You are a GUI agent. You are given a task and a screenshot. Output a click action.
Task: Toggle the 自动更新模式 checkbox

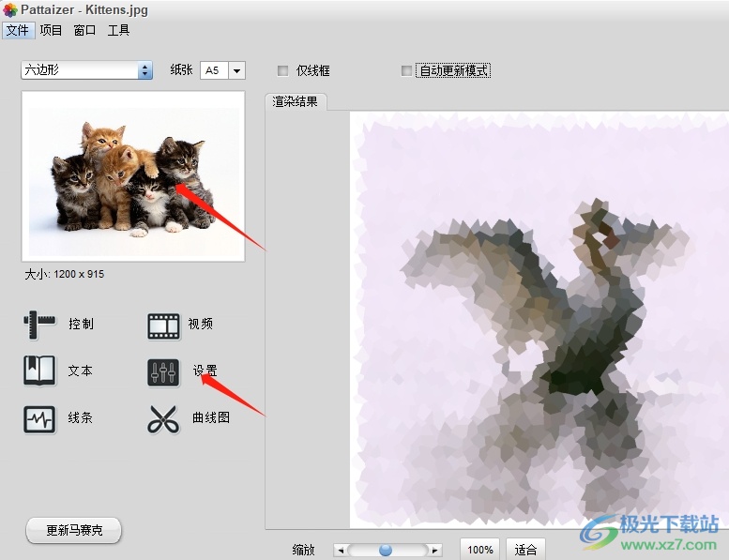tap(407, 70)
